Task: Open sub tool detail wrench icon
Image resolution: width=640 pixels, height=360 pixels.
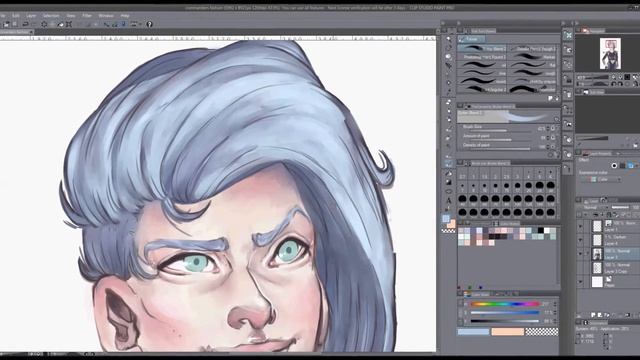Action: coord(557,155)
